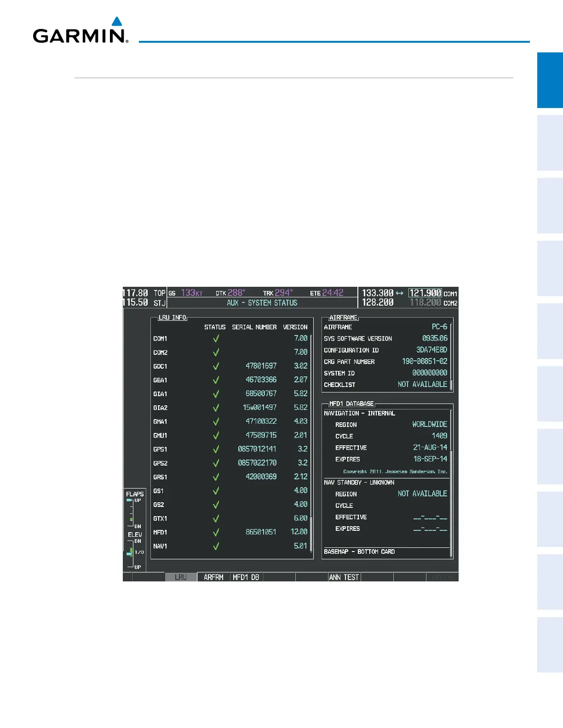Click the AUX - SYSTEM STATUS page title
Image resolution: width=563 pixels, height=728 pixels.
pyautogui.click(x=262, y=303)
